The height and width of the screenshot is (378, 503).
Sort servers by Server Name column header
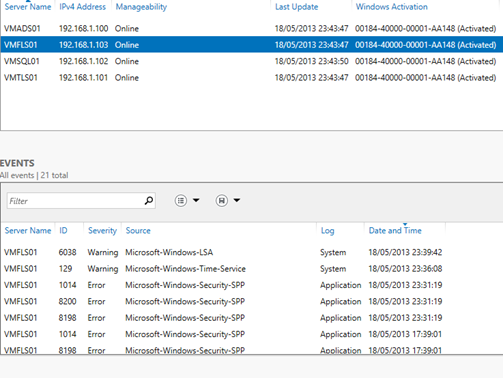tap(28, 7)
